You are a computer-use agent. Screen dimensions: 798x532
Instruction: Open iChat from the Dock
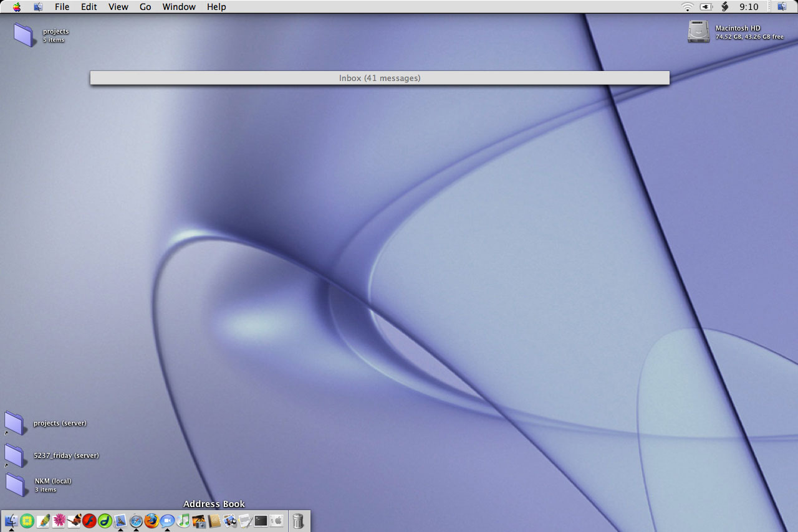point(167,521)
